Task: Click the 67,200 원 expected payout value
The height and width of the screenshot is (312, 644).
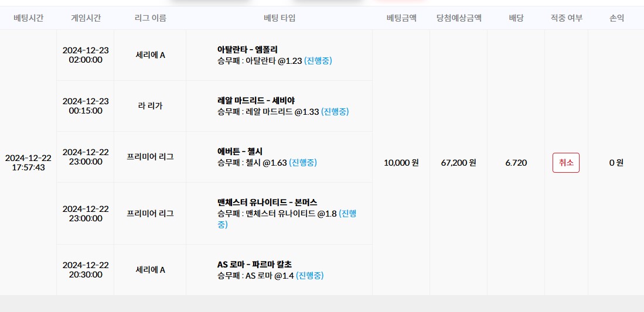Action: (x=458, y=163)
